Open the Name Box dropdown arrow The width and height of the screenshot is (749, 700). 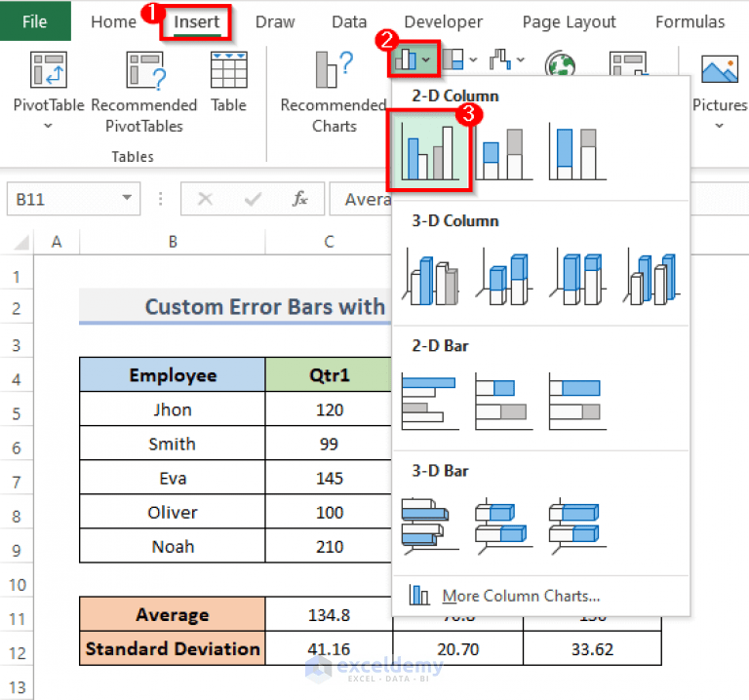(127, 198)
